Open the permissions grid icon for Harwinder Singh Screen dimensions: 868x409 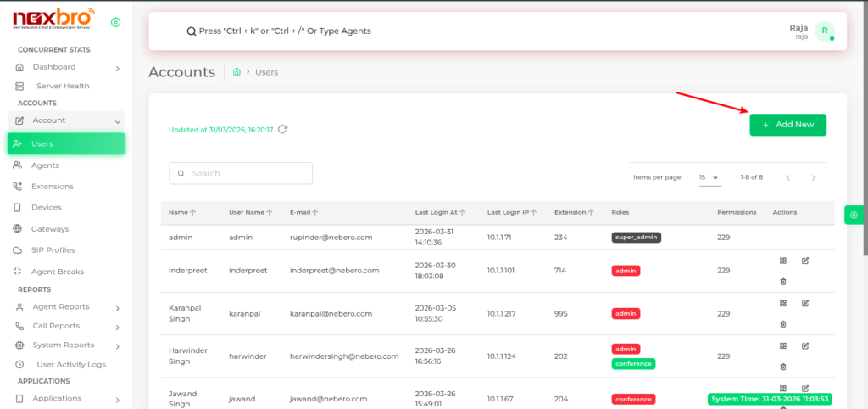click(782, 345)
